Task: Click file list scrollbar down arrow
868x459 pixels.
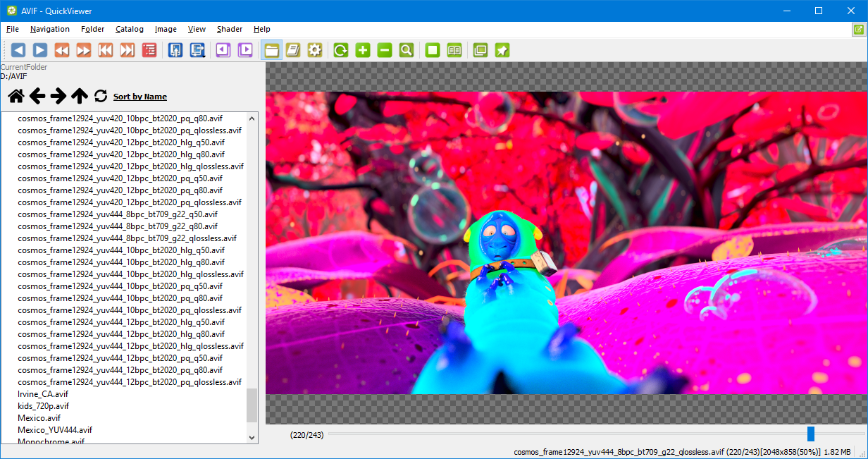Action: tap(252, 438)
